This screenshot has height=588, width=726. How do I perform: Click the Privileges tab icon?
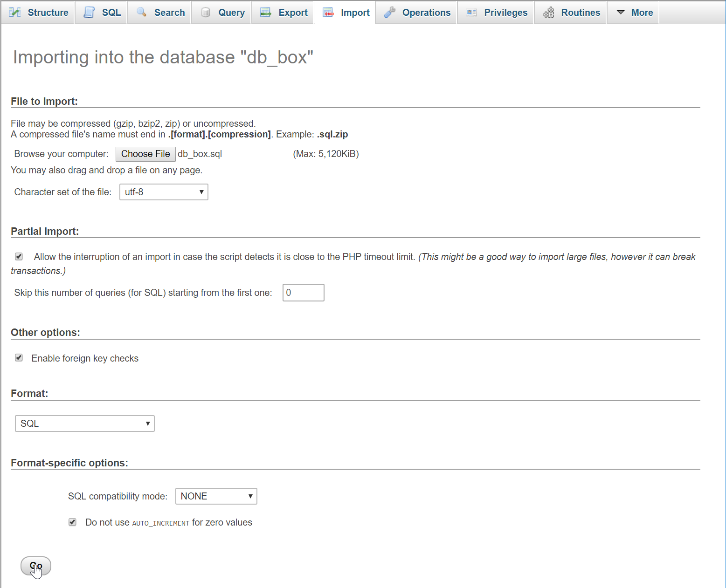point(471,13)
